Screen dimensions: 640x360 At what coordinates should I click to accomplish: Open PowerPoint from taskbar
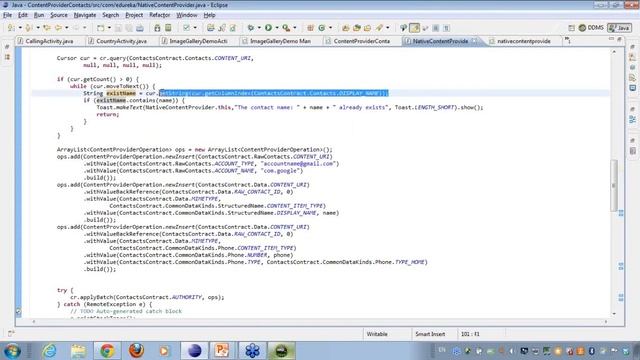tap(222, 351)
